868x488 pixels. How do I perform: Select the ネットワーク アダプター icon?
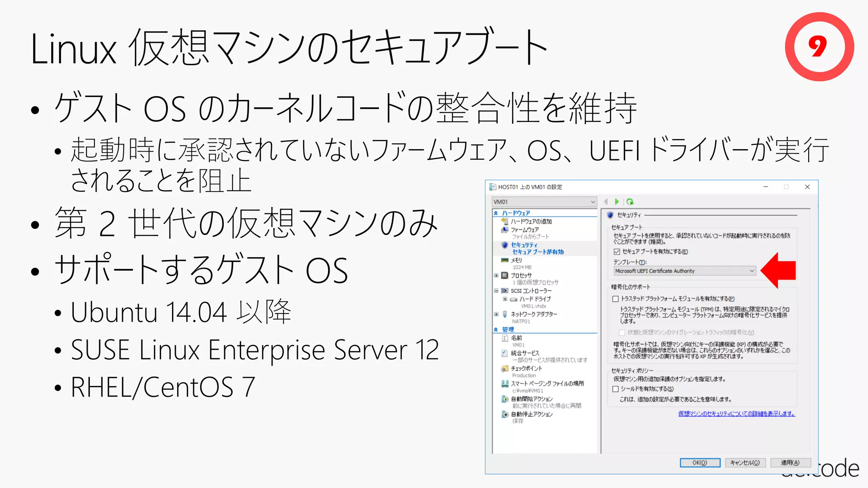[x=505, y=314]
